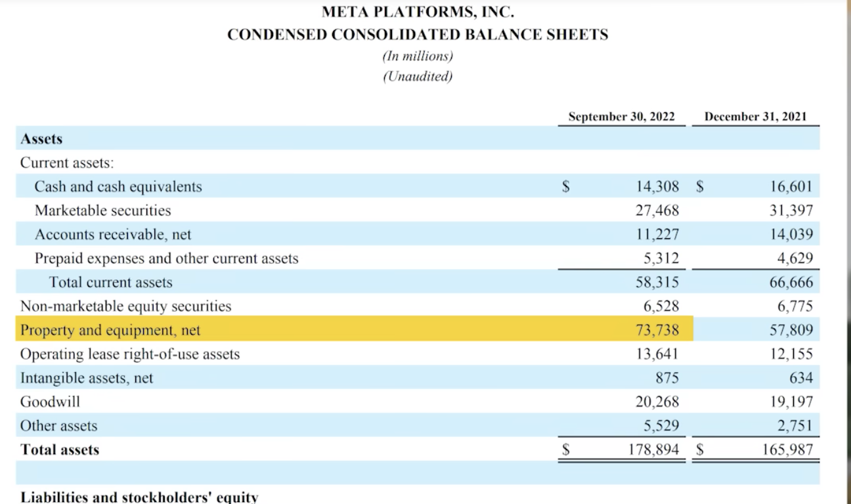Viewport: 851px width, 504px height.
Task: Select the September 30, 2022 column header
Action: pyautogui.click(x=621, y=117)
